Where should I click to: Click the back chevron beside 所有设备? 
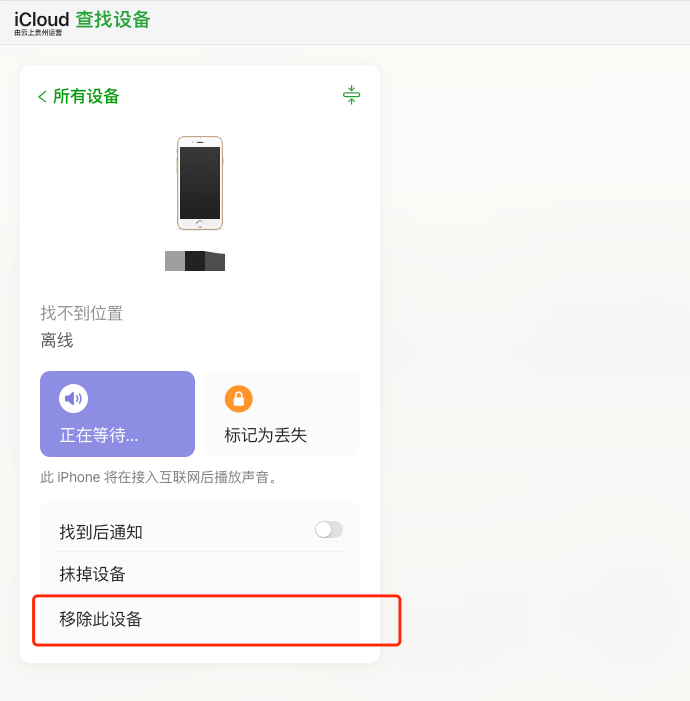(42, 96)
